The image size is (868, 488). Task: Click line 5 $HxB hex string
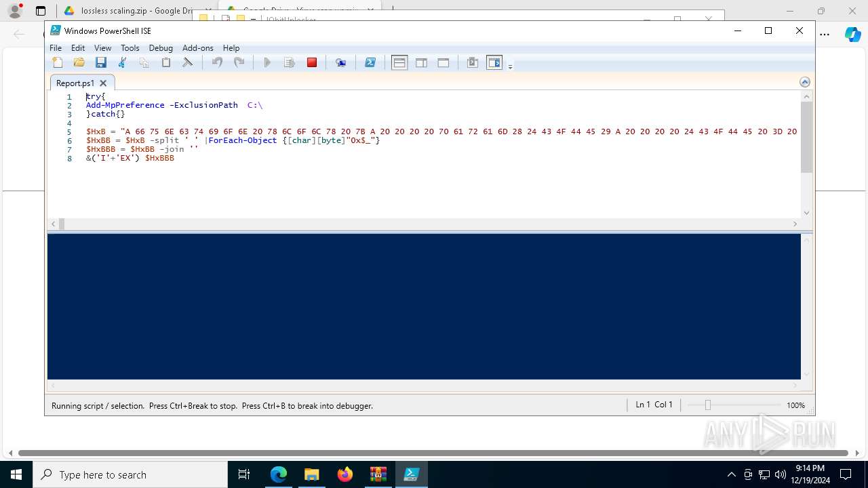click(441, 131)
